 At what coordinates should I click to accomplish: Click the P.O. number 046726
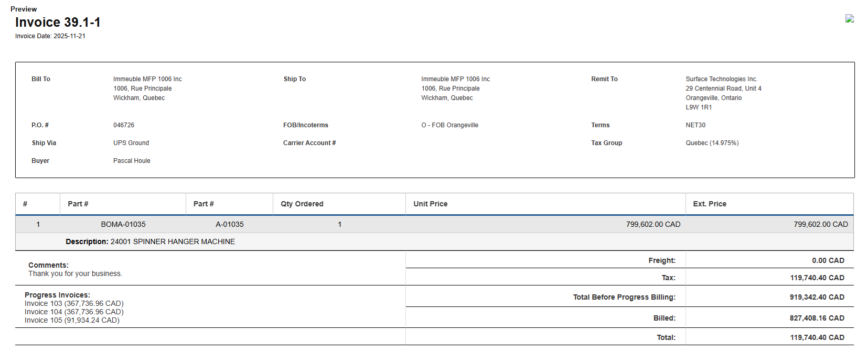point(124,125)
